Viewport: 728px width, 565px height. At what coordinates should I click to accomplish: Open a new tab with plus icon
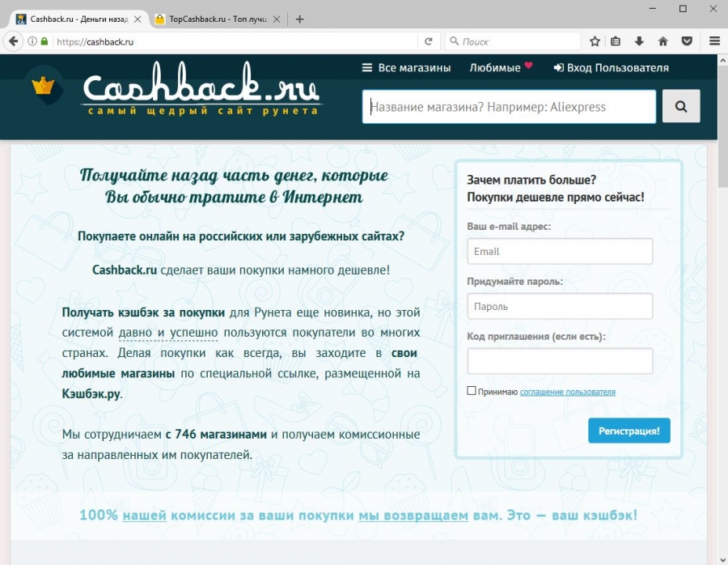click(x=300, y=19)
